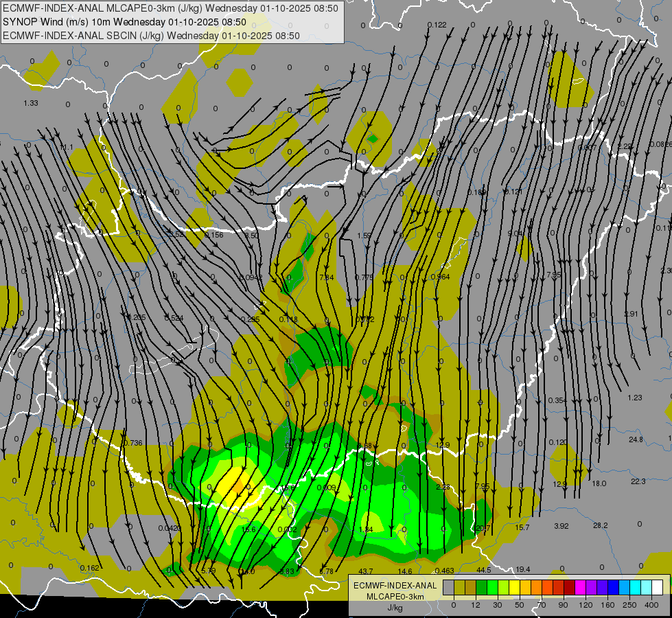Select the dark green legend swatch
672x618 pixels.
pos(482,587)
